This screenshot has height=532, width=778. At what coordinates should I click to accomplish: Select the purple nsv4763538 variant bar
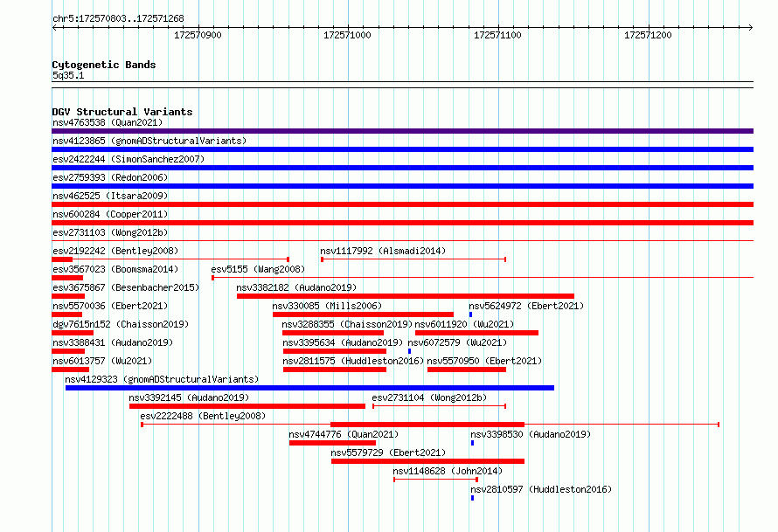click(402, 131)
